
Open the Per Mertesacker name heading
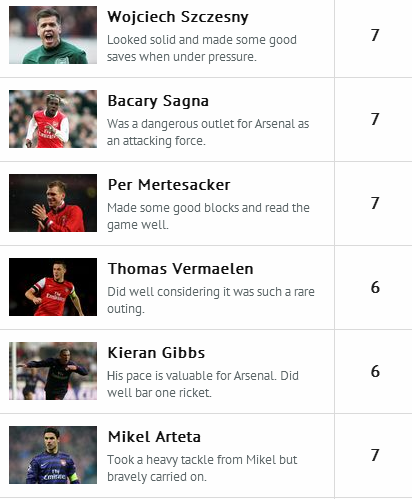[x=169, y=185]
